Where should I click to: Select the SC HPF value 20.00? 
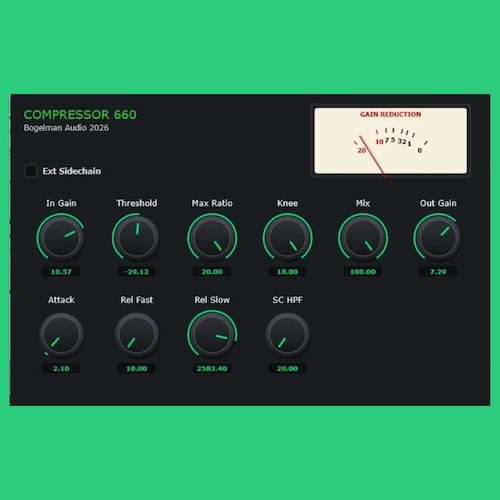tap(287, 368)
